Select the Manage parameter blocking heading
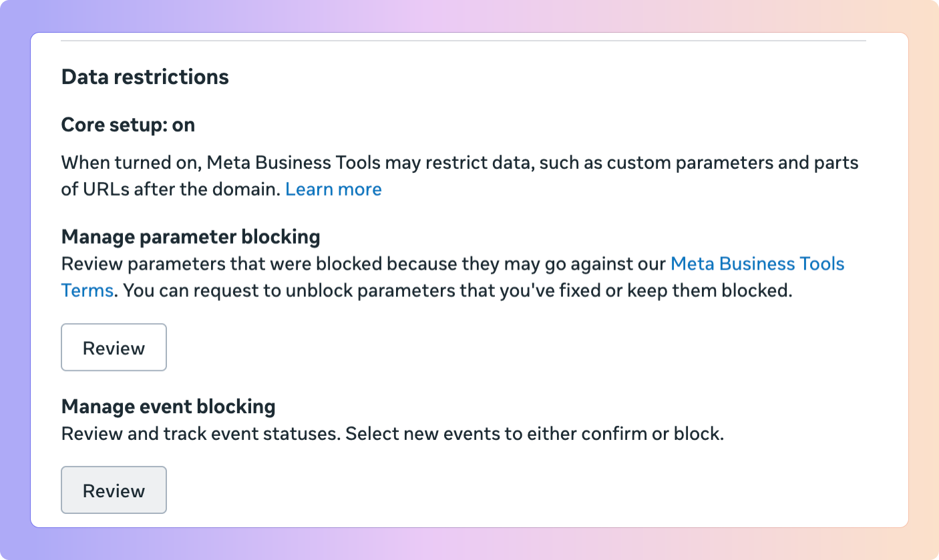This screenshot has width=939, height=560. pos(190,236)
